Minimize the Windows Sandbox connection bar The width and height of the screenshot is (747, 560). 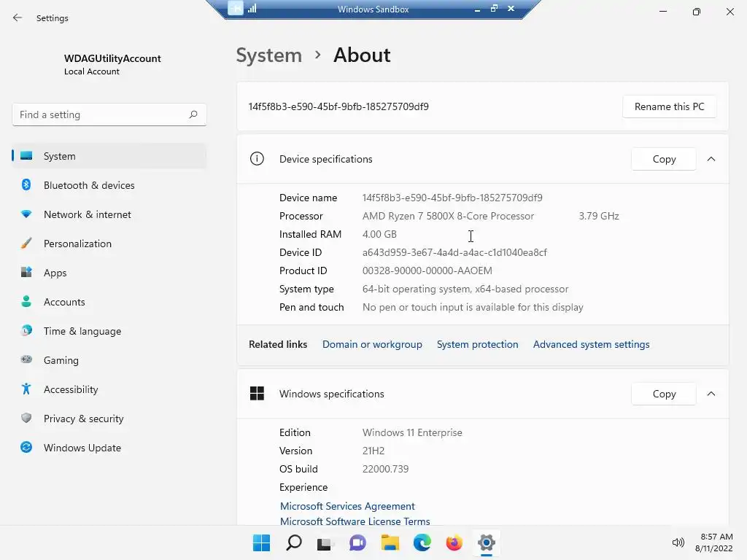pyautogui.click(x=477, y=9)
